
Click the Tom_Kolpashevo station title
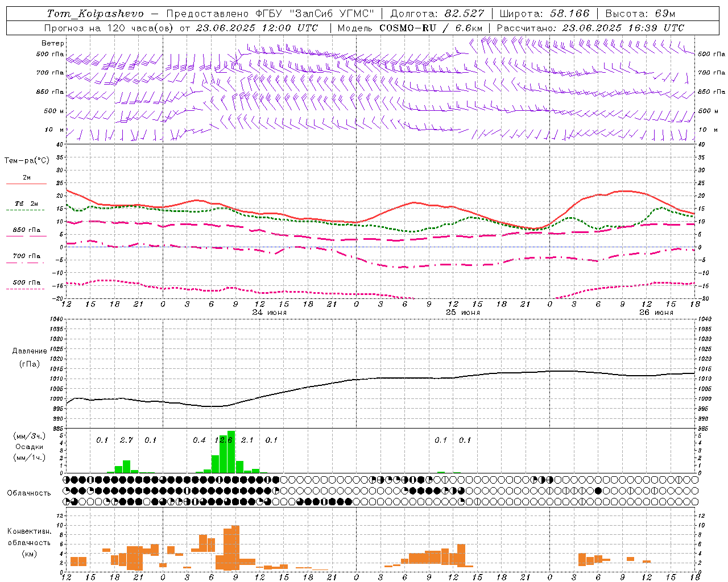click(95, 14)
